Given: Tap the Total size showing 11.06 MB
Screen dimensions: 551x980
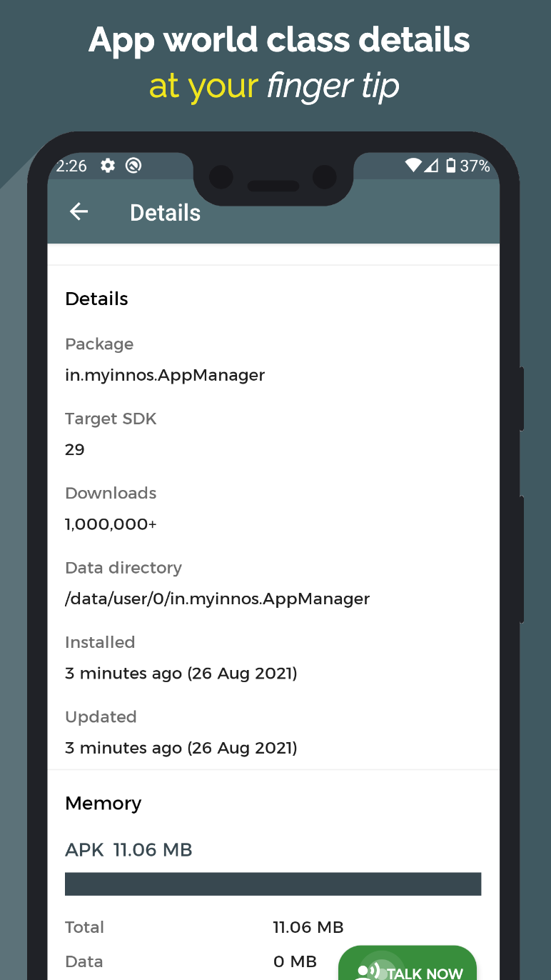Looking at the screenshot, I should click(x=308, y=927).
